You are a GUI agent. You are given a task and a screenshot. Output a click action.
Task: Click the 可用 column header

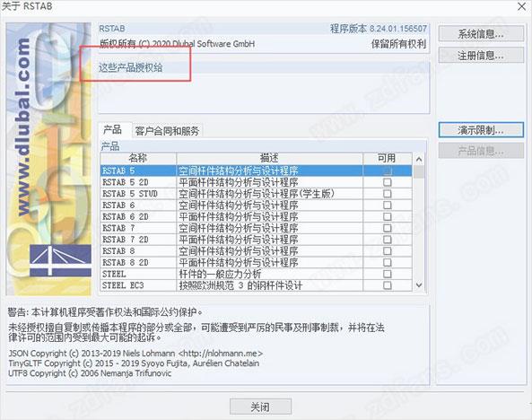click(388, 158)
